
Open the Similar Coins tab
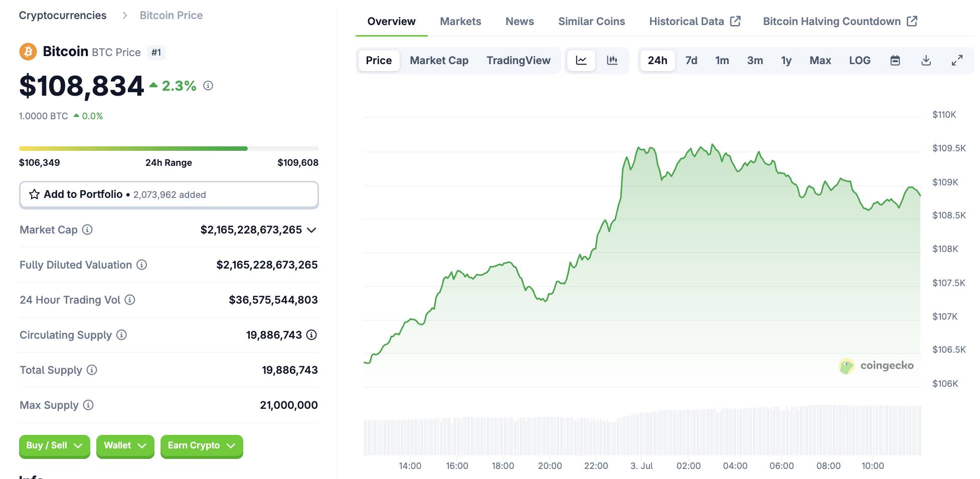592,22
